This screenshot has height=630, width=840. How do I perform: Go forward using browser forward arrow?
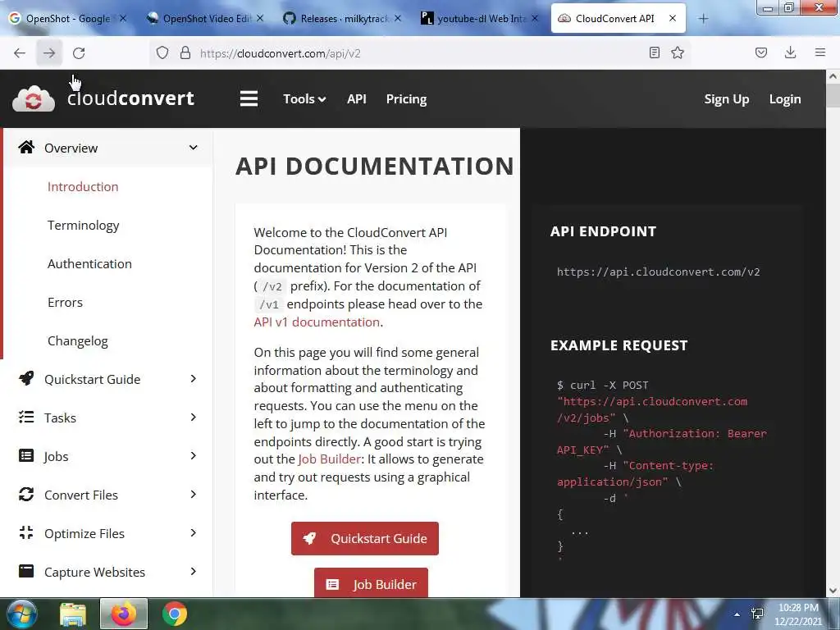click(49, 53)
